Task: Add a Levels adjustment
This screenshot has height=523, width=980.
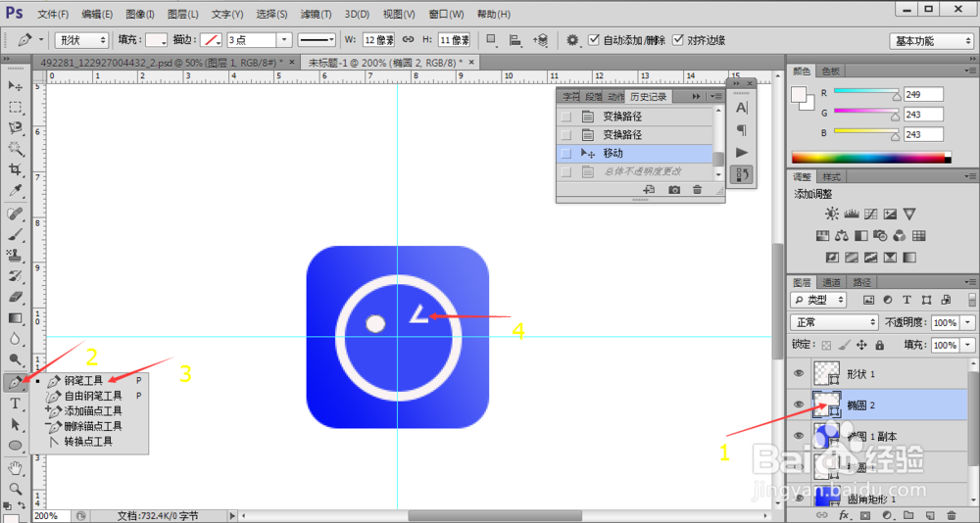Action: (x=851, y=214)
